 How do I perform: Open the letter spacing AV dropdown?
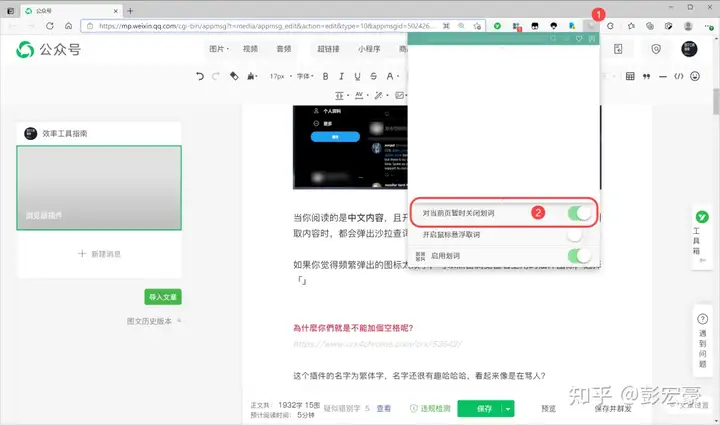point(361,95)
